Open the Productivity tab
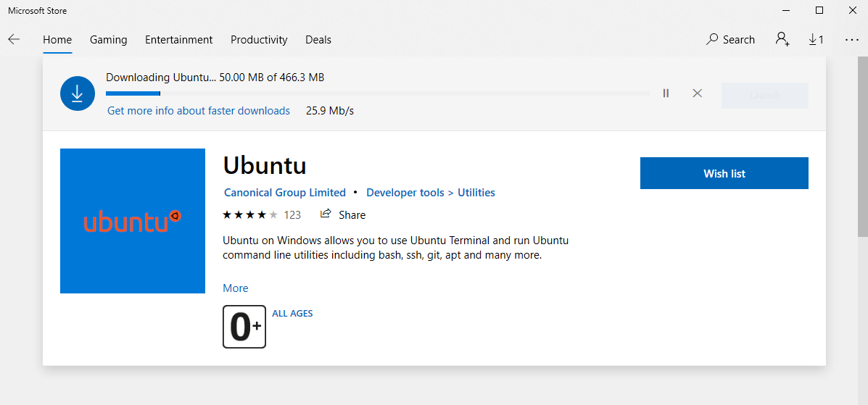 (x=259, y=40)
